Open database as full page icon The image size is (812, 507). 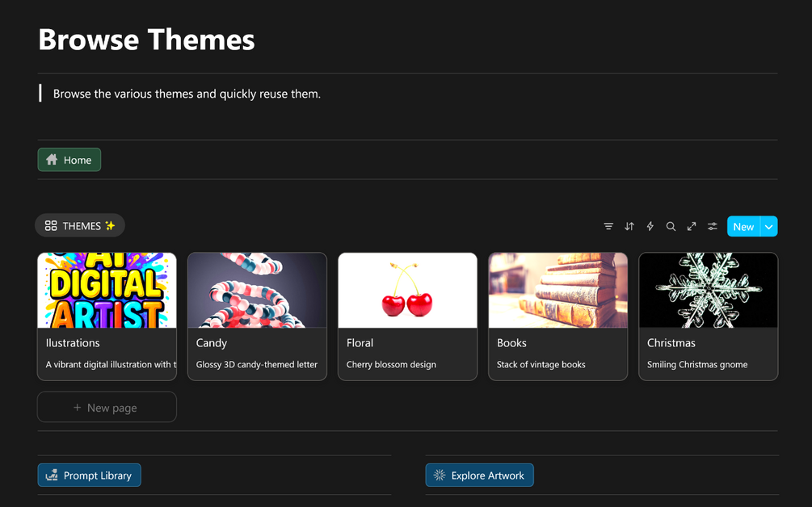click(692, 227)
